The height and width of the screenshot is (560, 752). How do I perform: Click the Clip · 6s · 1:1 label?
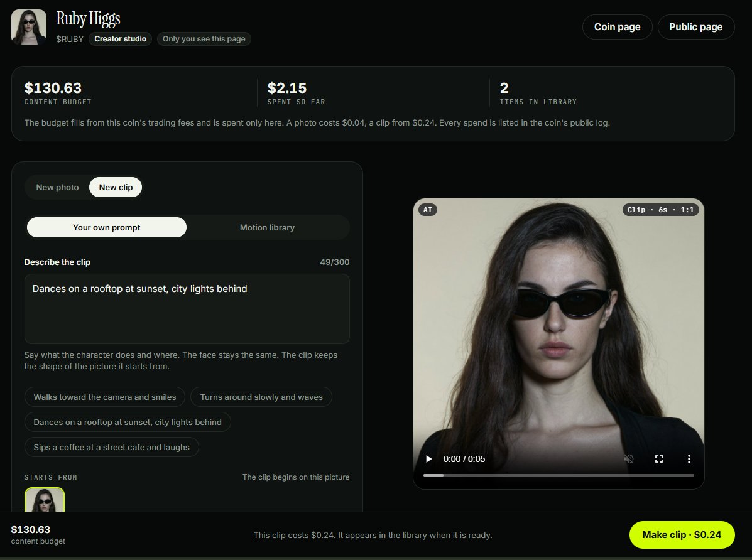coord(661,210)
